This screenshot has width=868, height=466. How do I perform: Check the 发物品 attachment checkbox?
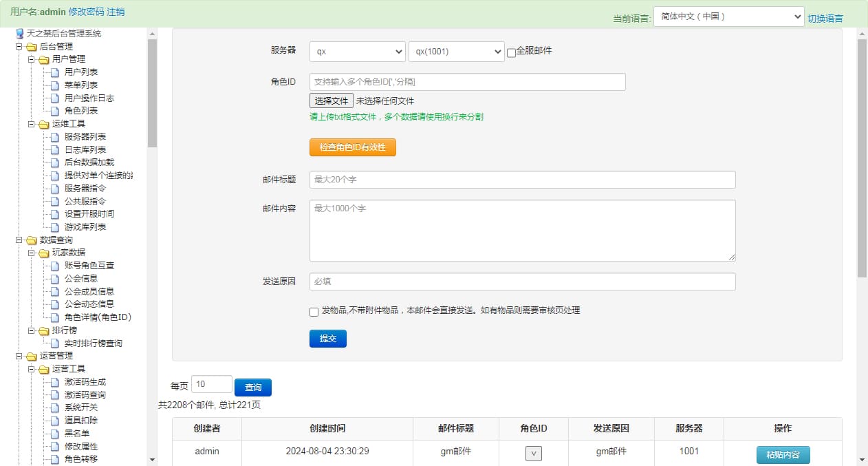click(314, 312)
